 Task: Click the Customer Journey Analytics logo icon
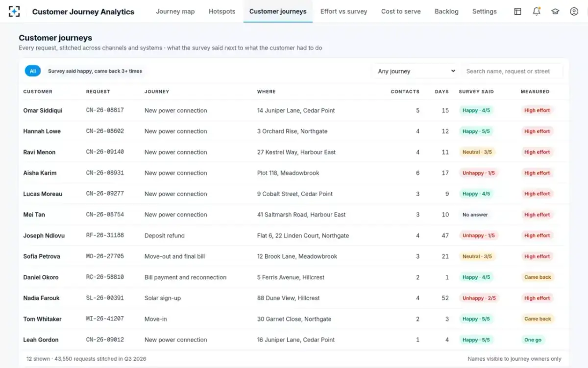(x=15, y=11)
